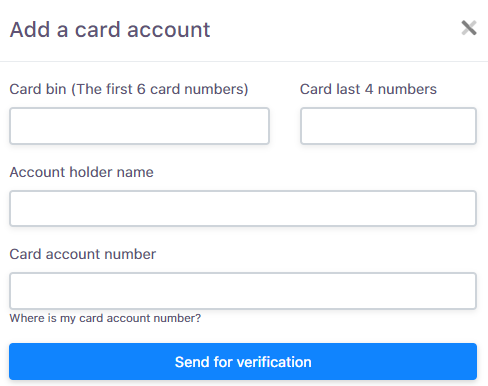Image resolution: width=488 pixels, height=386 pixels.
Task: Dismiss the dialog using the X icon
Action: (x=469, y=28)
